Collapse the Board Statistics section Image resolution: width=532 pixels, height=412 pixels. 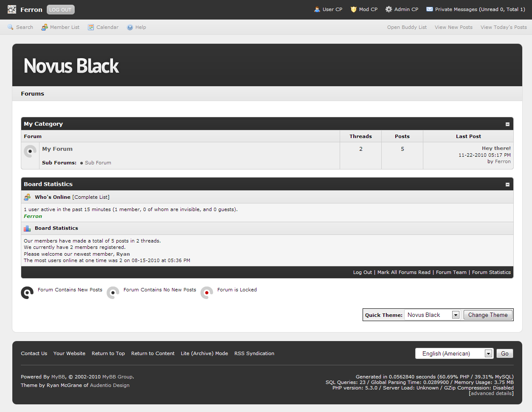507,184
